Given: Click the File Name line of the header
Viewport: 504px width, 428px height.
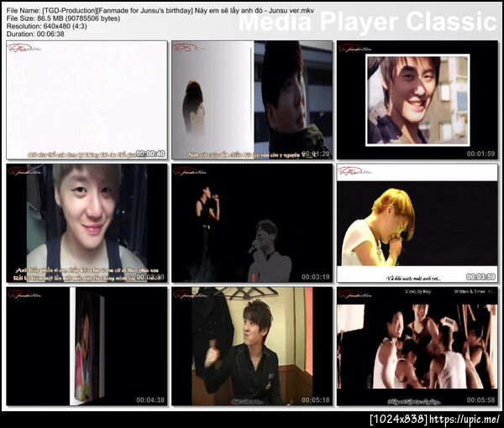Looking at the screenshot, I should (160, 11).
